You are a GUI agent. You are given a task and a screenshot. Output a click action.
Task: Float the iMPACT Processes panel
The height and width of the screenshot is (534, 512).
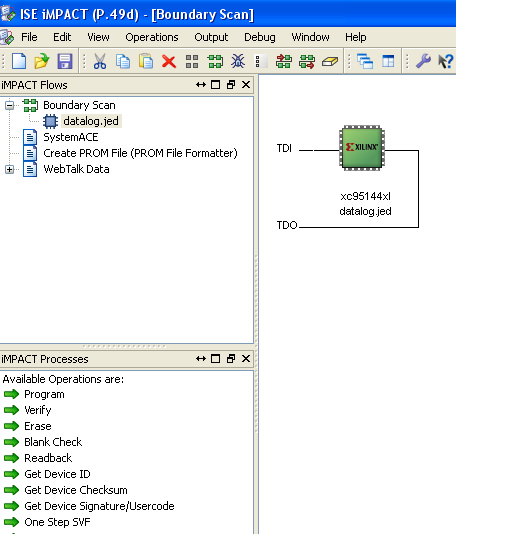pos(231,359)
